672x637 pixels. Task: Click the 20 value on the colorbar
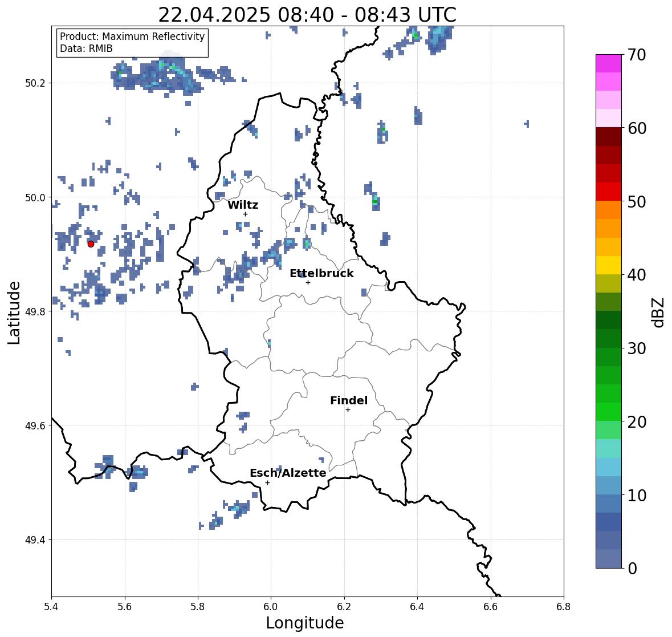[x=637, y=422]
